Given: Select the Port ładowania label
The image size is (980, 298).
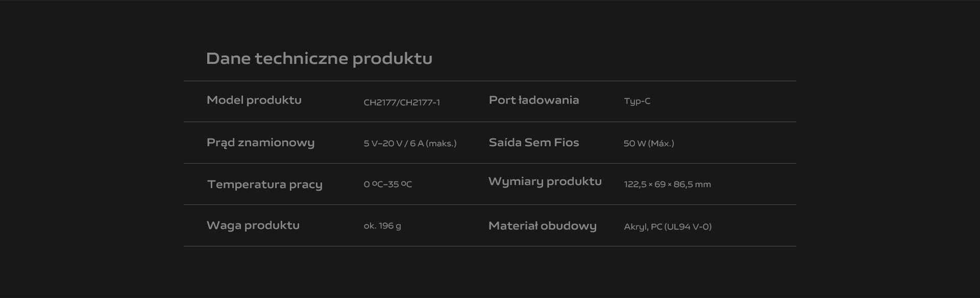Looking at the screenshot, I should click(534, 100).
